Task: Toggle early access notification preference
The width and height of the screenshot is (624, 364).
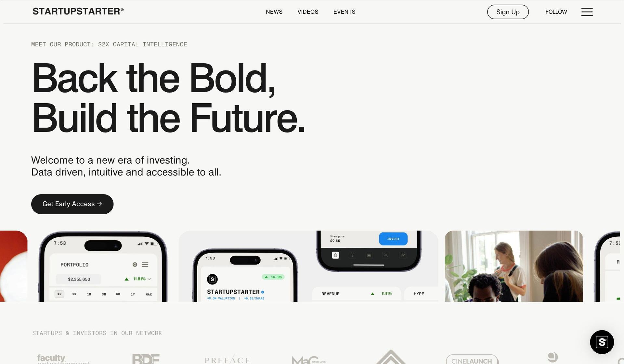Action: pos(72,204)
